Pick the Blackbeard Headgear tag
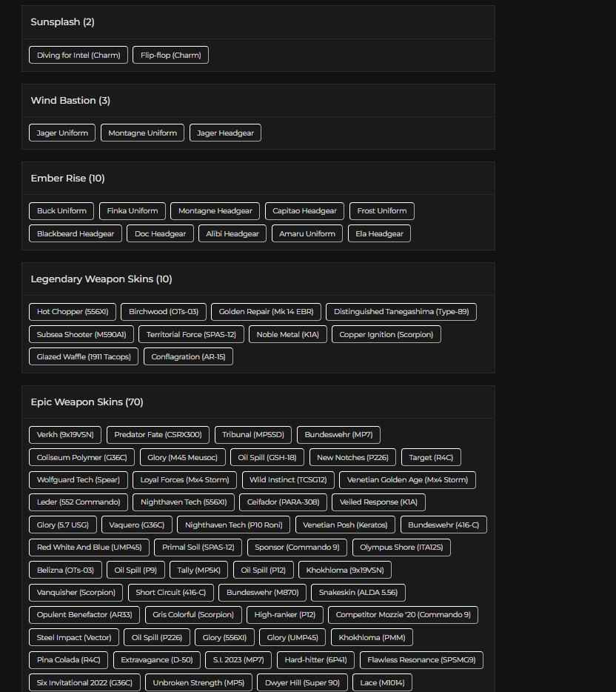 pos(76,233)
